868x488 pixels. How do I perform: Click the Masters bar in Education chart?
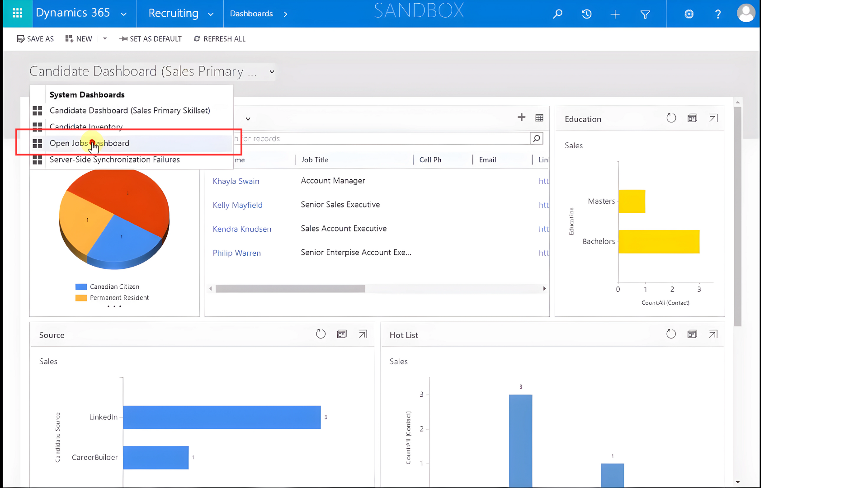[x=632, y=202]
